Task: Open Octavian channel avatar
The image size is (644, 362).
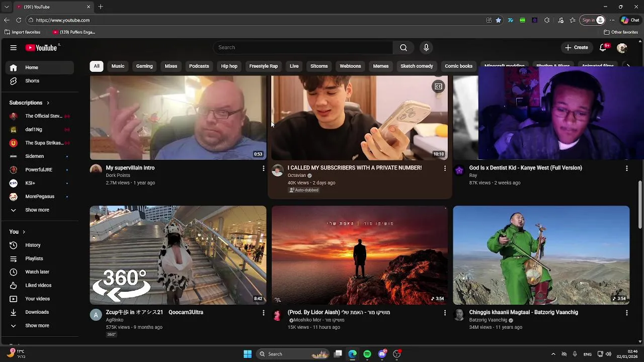Action: (277, 170)
